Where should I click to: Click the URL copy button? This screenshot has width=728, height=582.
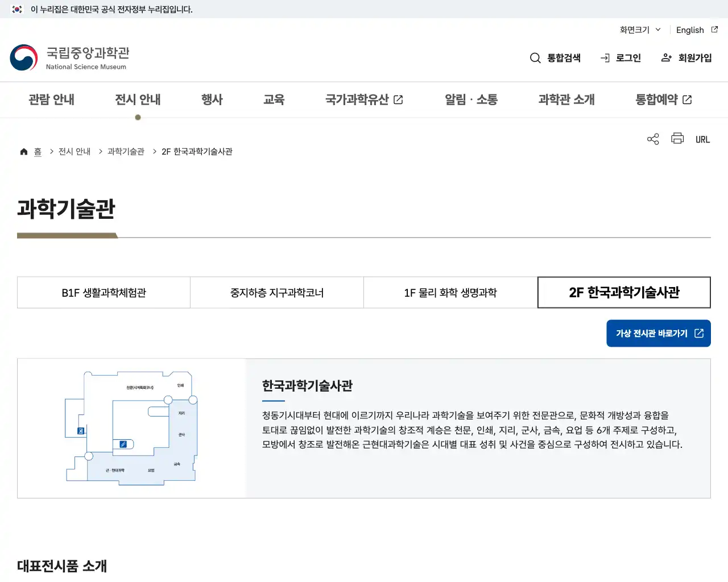(x=702, y=139)
